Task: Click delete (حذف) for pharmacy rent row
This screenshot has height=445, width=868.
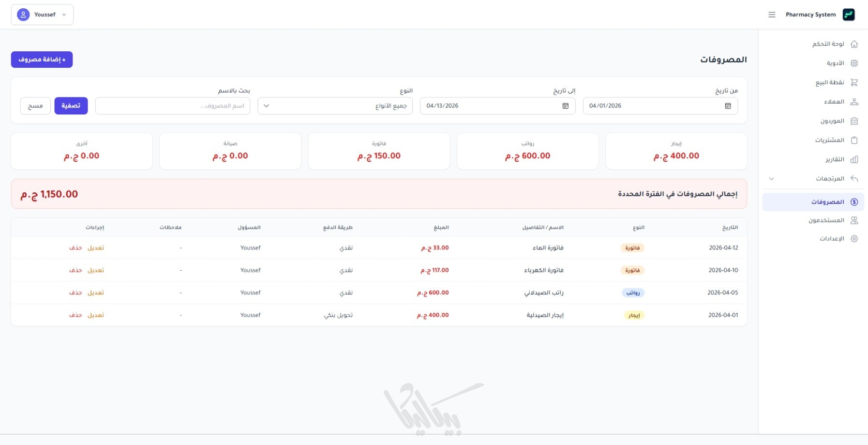Action: [75, 315]
